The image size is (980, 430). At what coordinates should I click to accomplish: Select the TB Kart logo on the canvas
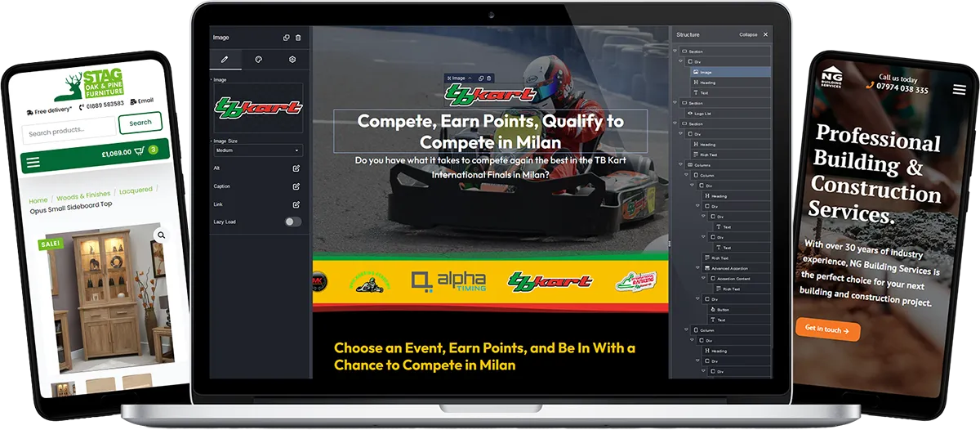tap(490, 95)
